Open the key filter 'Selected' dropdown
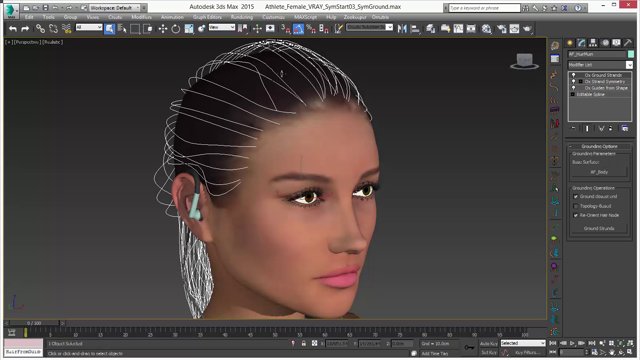Image resolution: width=640 pixels, height=360 pixels. [x=523, y=343]
